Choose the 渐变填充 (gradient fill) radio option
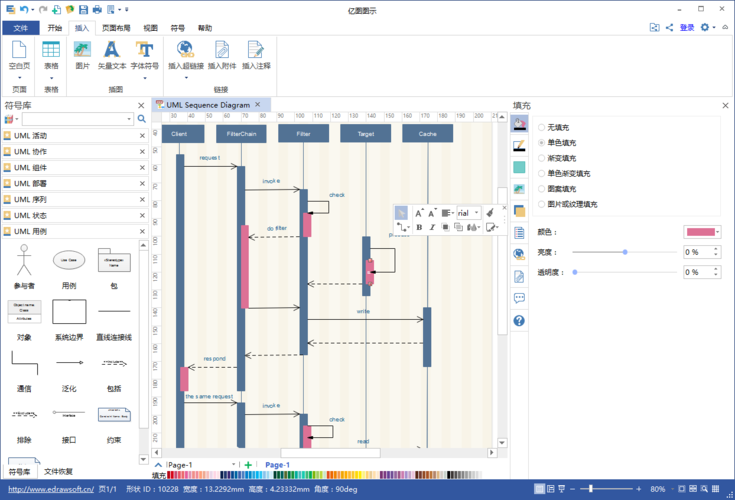This screenshot has width=735, height=500. [542, 158]
